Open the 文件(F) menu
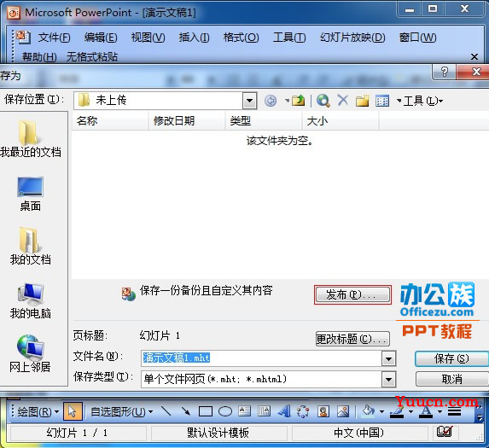The height and width of the screenshot is (448, 489). click(x=55, y=38)
